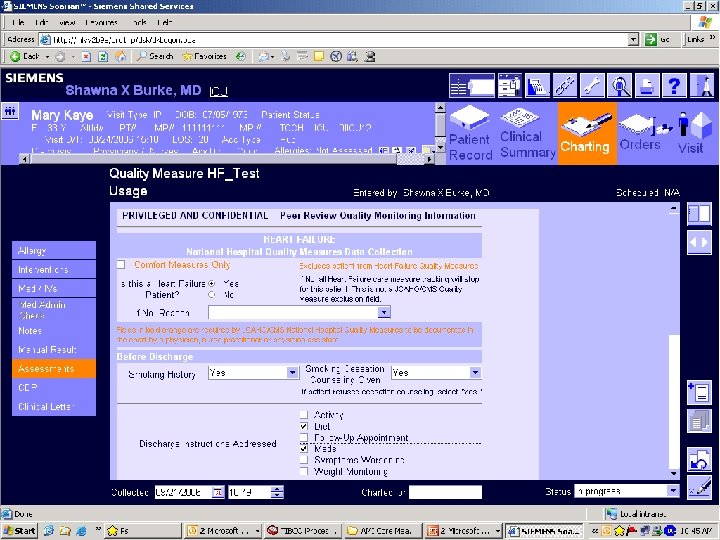Image resolution: width=720 pixels, height=540 pixels.
Task: Click the patient banner horizontal scrollbar
Action: (x=227, y=159)
